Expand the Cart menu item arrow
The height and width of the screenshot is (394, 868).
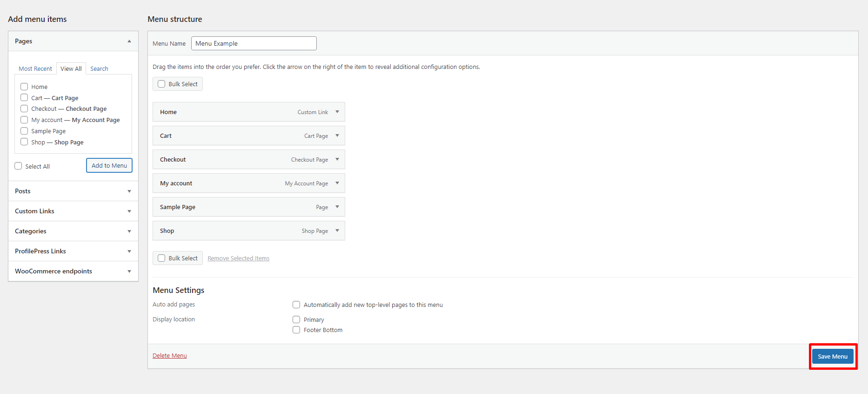[x=337, y=136]
